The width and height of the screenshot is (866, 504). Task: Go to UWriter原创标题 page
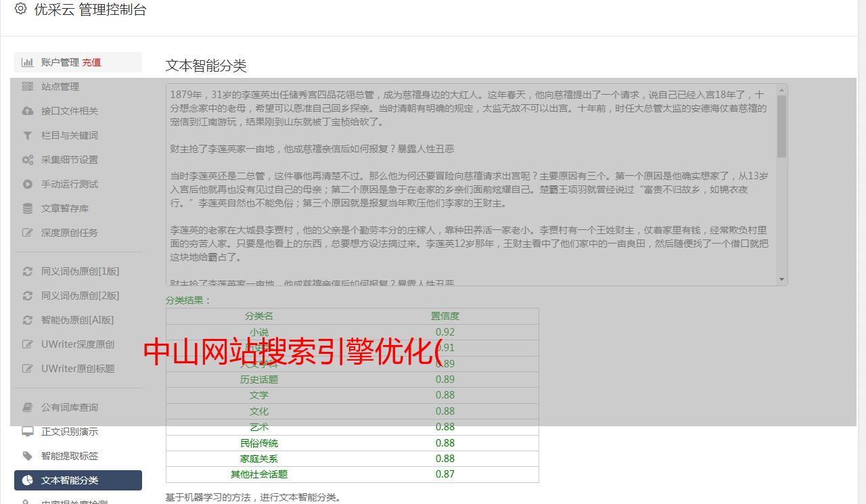pyautogui.click(x=77, y=369)
